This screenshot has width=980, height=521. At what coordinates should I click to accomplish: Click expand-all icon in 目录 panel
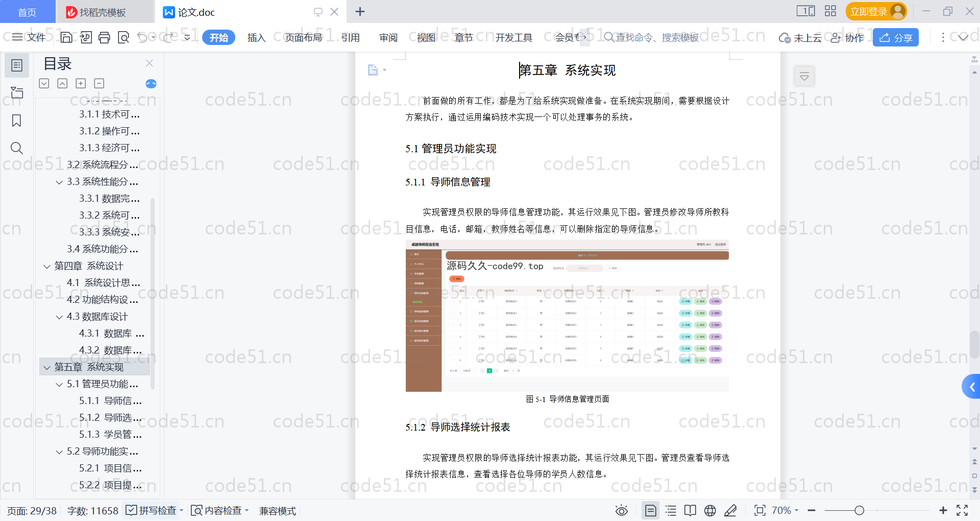(44, 83)
